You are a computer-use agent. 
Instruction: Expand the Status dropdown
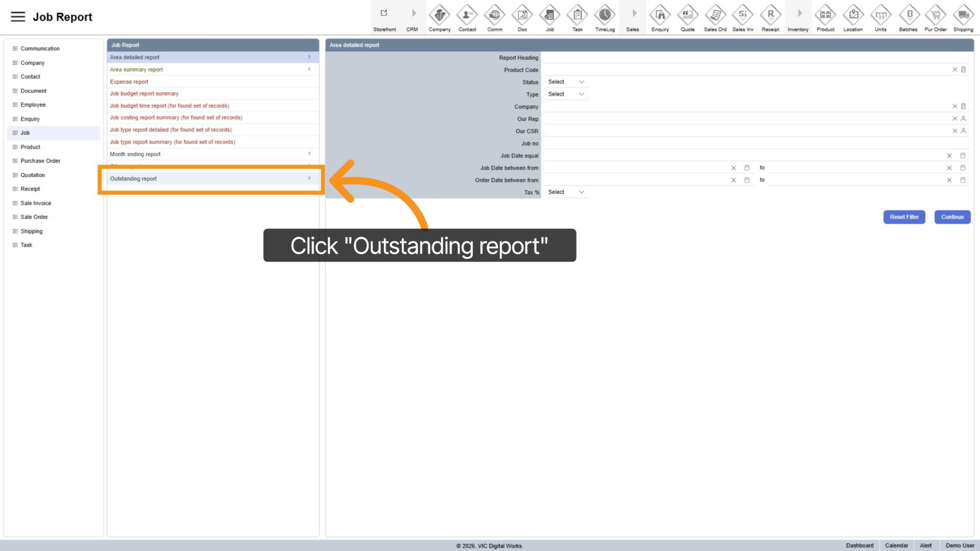566,82
